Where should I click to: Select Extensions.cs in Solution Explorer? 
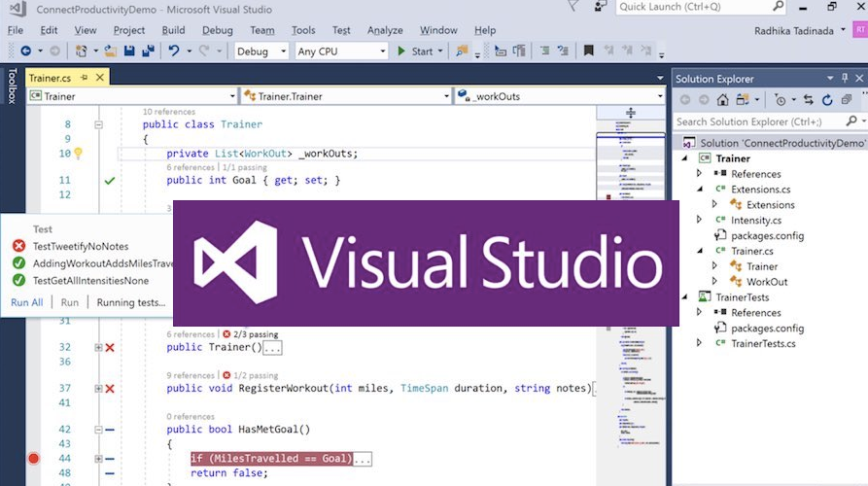tap(761, 190)
